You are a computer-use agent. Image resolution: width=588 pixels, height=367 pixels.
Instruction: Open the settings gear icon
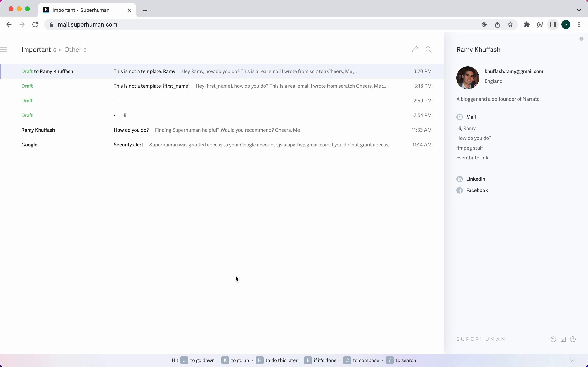tap(573, 339)
